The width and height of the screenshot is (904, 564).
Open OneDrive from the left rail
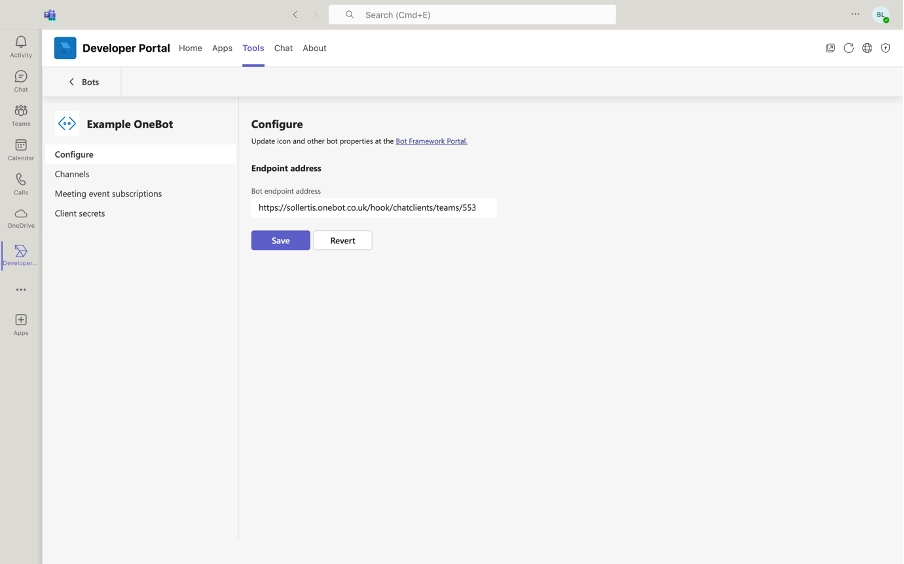pyautogui.click(x=21, y=218)
